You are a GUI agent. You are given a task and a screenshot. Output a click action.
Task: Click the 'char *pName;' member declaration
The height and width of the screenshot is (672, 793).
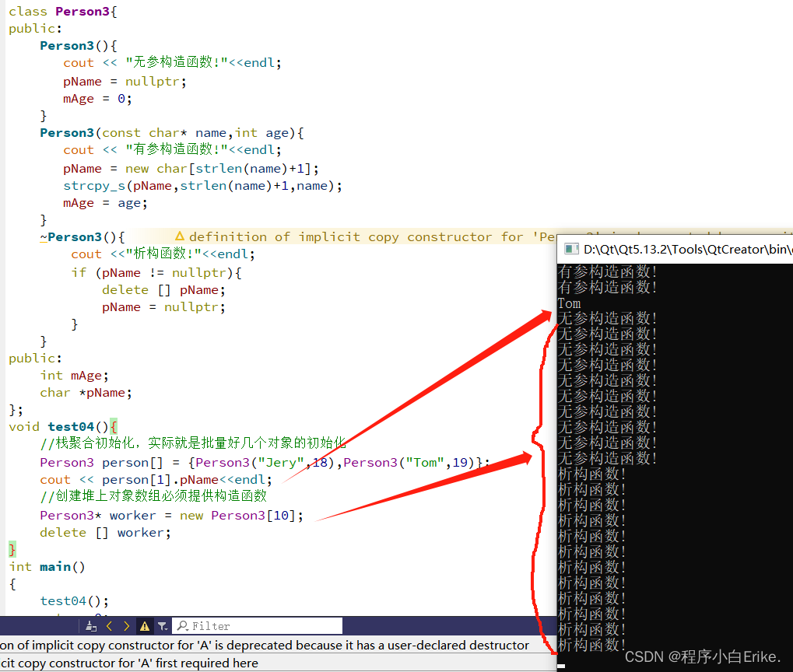(86, 392)
